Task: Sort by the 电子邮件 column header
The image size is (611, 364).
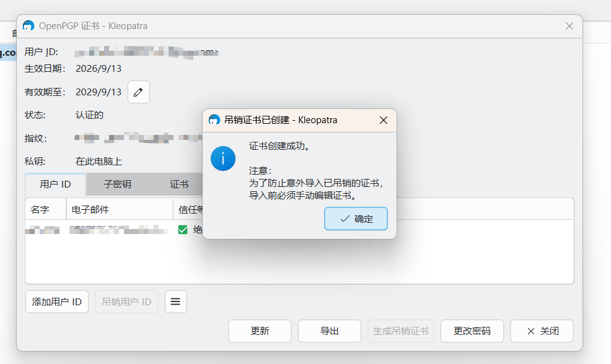Action: (x=120, y=209)
